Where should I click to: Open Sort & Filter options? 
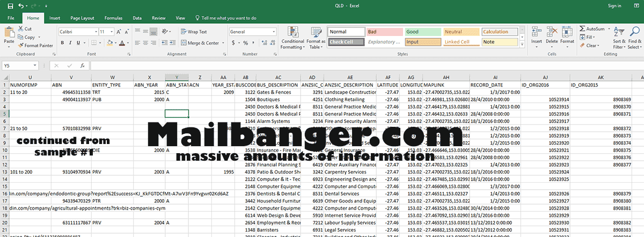619,38
